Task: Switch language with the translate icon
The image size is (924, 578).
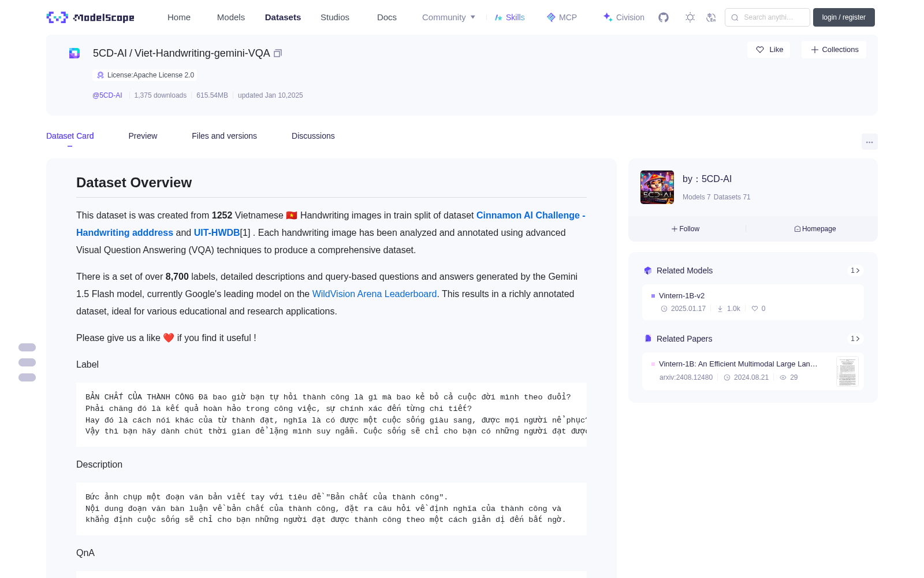Action: [711, 17]
